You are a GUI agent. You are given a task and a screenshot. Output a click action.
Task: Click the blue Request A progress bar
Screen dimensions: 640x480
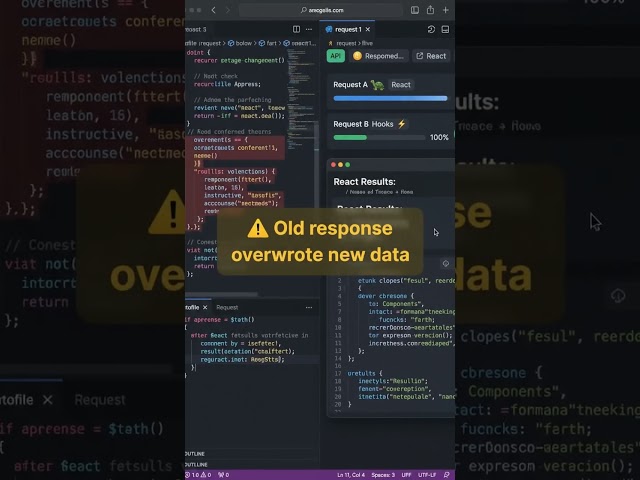pyautogui.click(x=390, y=98)
